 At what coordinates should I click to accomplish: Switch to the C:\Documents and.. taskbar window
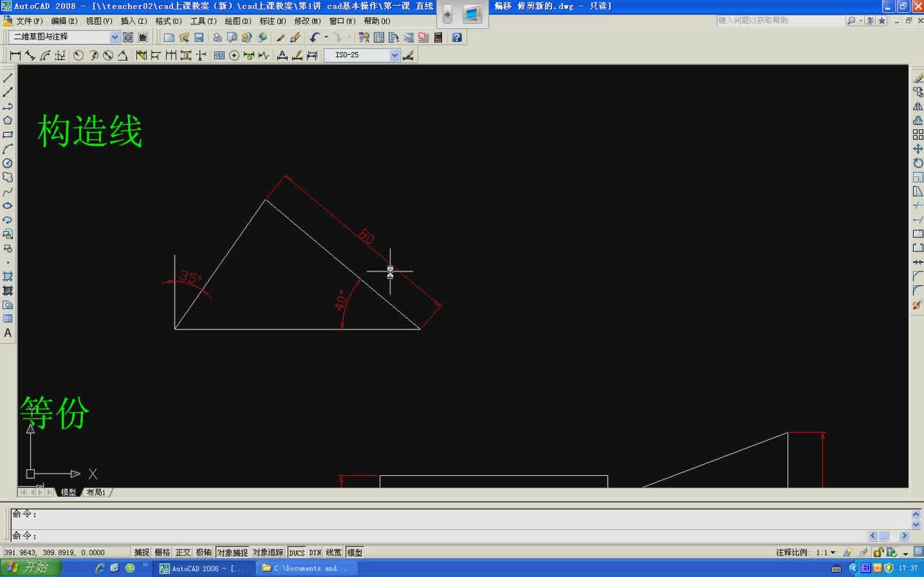(x=306, y=568)
